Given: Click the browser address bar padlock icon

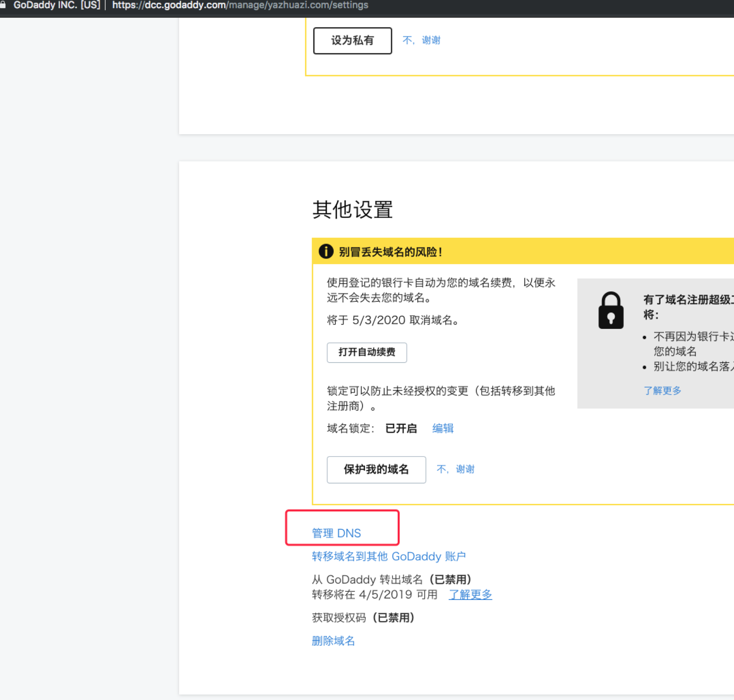Looking at the screenshot, I should [x=3, y=5].
